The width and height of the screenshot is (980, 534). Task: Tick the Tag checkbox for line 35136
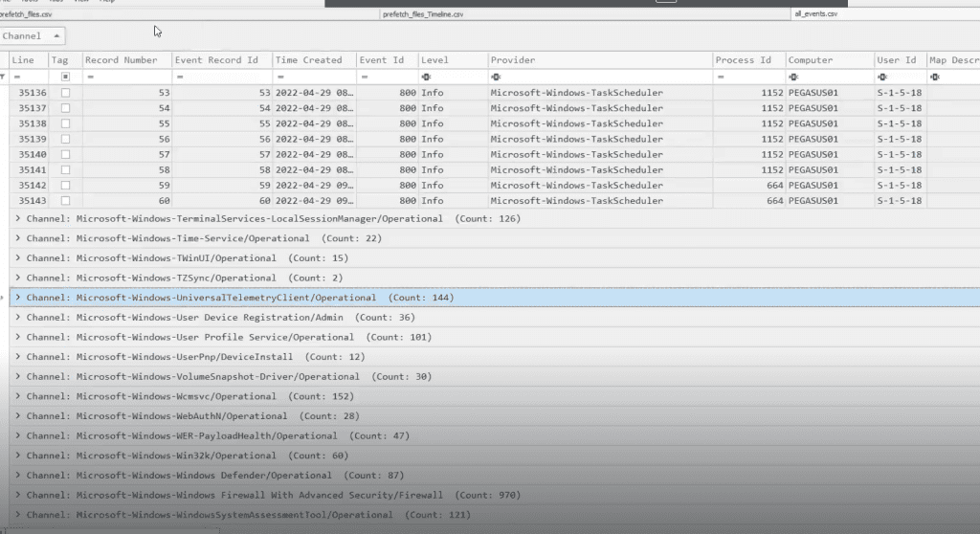(65, 93)
